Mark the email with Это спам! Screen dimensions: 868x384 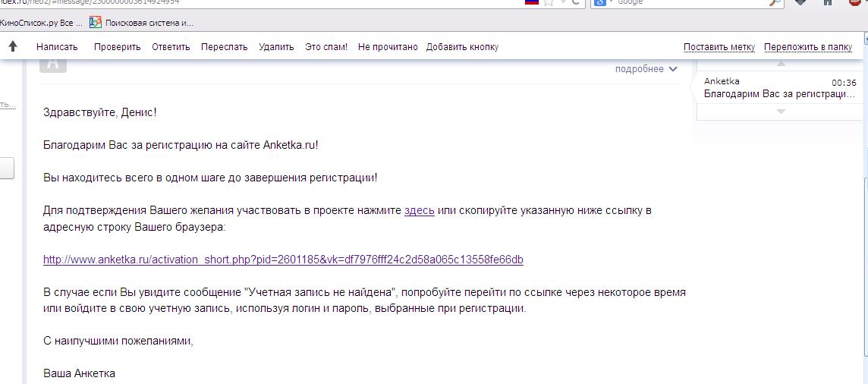pos(326,47)
